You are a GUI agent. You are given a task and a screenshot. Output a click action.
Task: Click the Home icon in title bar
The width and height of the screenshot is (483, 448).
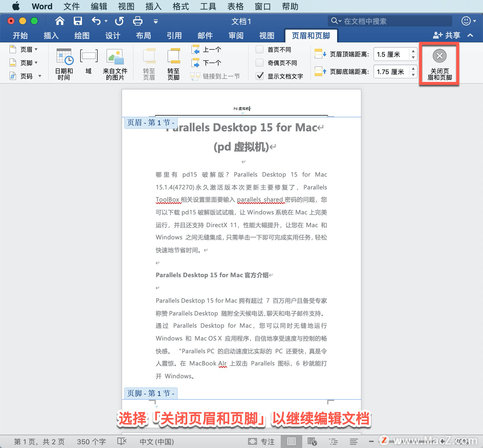pyautogui.click(x=60, y=21)
